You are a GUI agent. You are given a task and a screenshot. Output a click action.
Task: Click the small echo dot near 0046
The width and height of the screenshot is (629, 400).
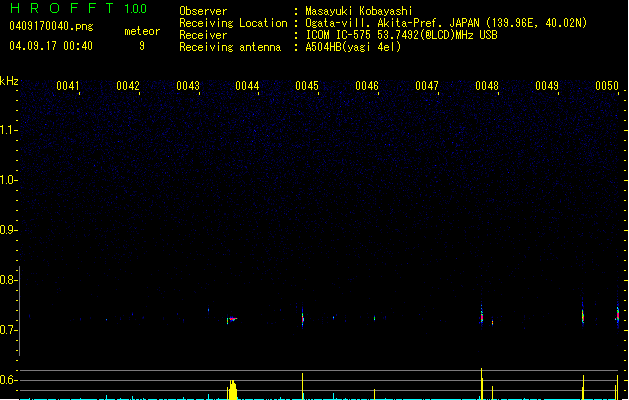tap(374, 318)
